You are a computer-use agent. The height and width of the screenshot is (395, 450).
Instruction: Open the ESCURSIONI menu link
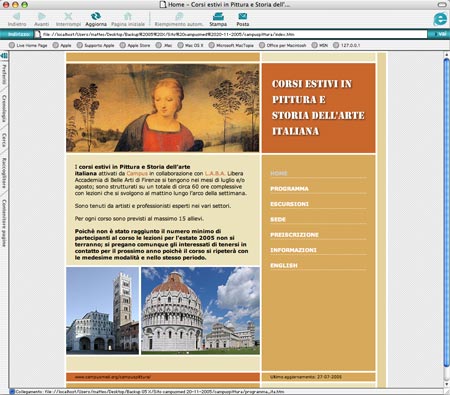coord(289,204)
